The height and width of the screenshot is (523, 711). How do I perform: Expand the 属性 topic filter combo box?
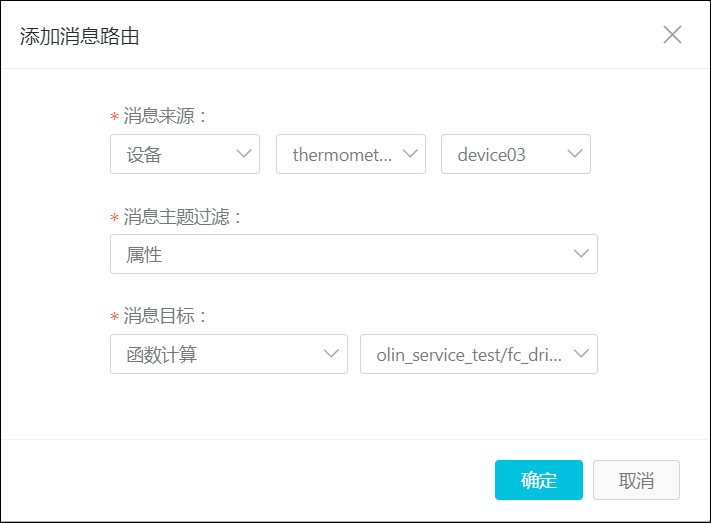[x=354, y=254]
